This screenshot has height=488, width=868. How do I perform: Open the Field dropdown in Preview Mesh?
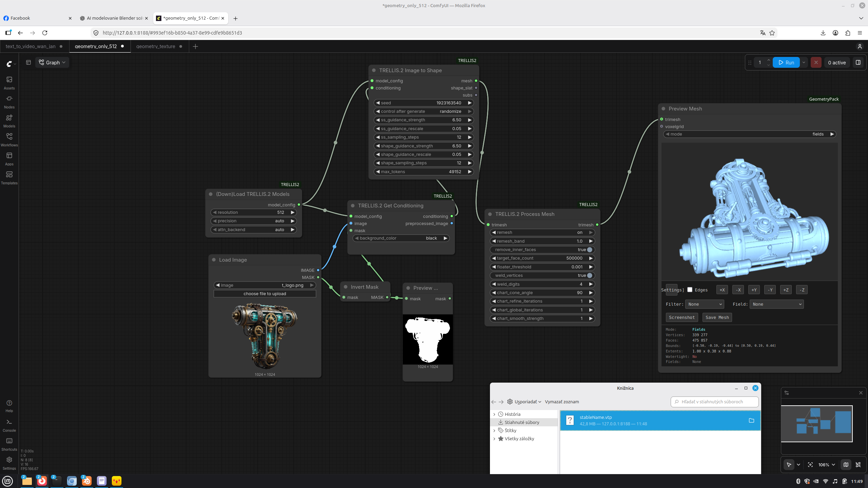776,304
